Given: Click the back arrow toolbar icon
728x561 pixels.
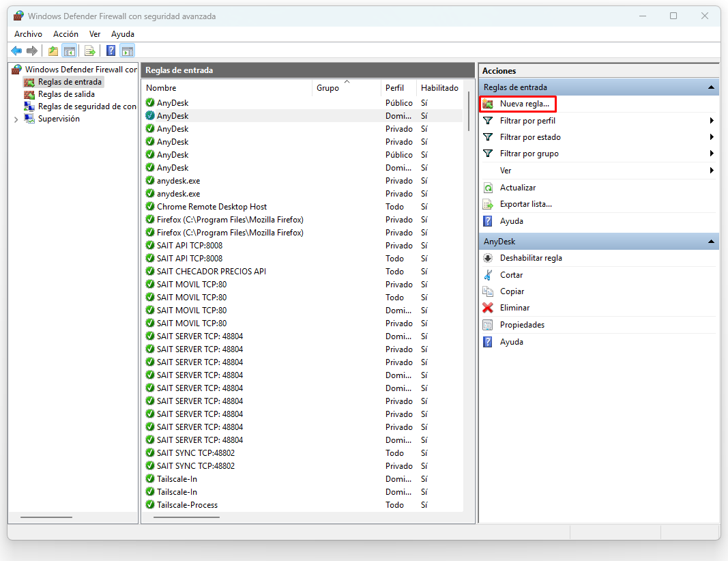Looking at the screenshot, I should pyautogui.click(x=16, y=51).
